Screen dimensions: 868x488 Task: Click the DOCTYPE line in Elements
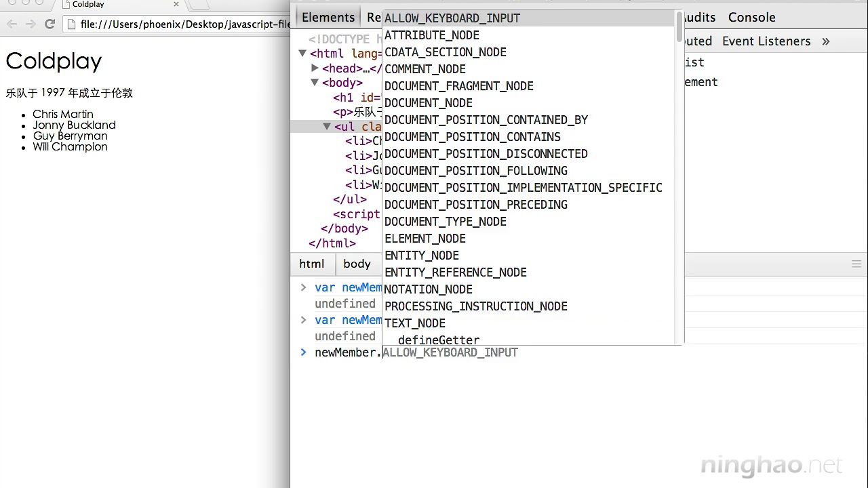click(345, 39)
